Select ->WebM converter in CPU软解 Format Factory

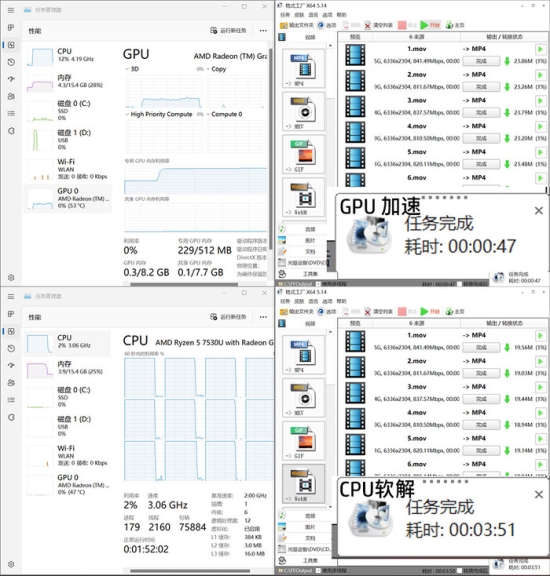(x=303, y=483)
